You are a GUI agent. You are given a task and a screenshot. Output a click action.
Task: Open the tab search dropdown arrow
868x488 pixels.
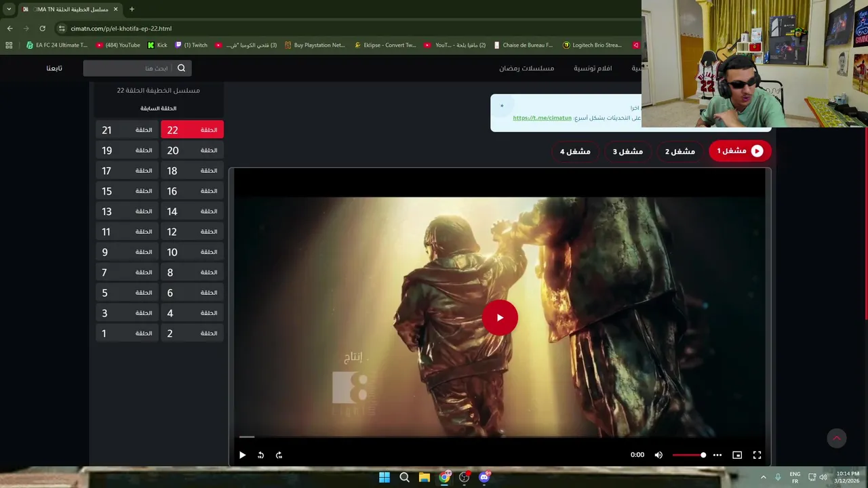click(x=9, y=9)
